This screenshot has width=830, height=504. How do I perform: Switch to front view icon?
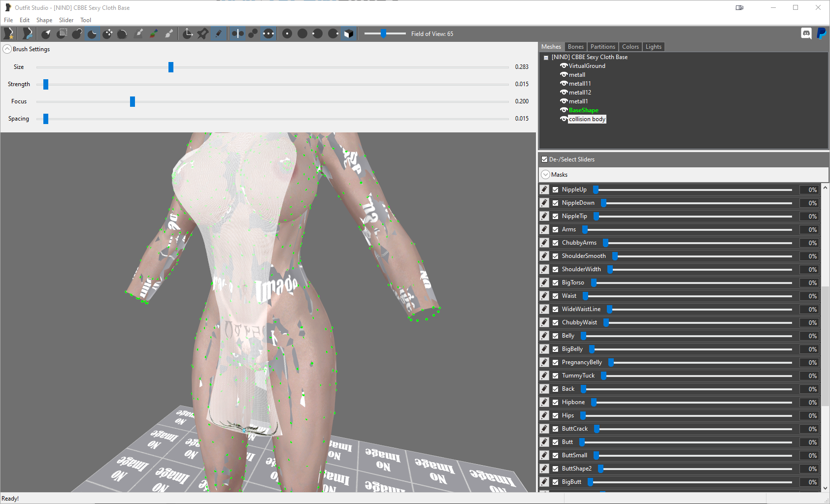[287, 33]
